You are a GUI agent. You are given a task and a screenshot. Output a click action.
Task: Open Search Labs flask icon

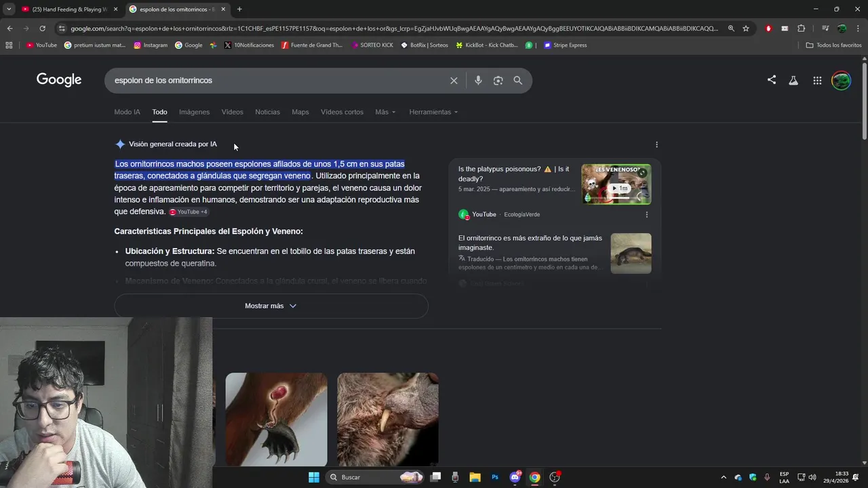pyautogui.click(x=793, y=80)
